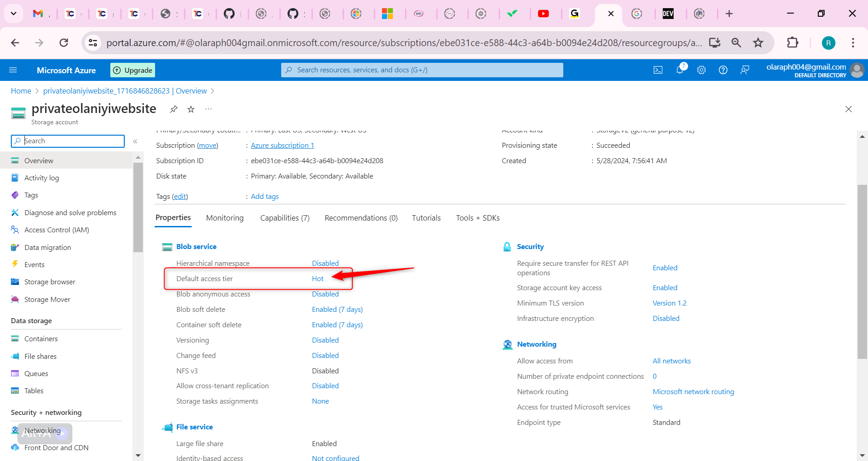
Task: Open the Chrome three-dot menu
Action: pyautogui.click(x=853, y=42)
